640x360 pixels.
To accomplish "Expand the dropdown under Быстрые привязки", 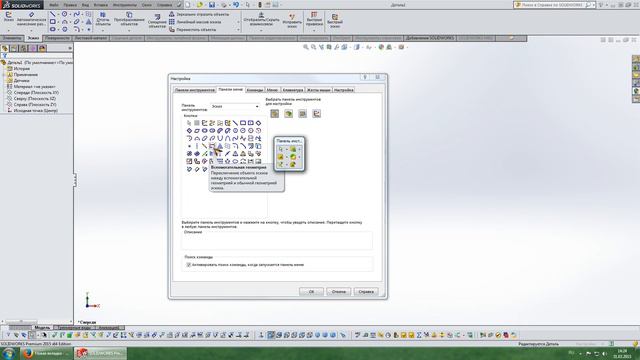I will click(x=314, y=30).
